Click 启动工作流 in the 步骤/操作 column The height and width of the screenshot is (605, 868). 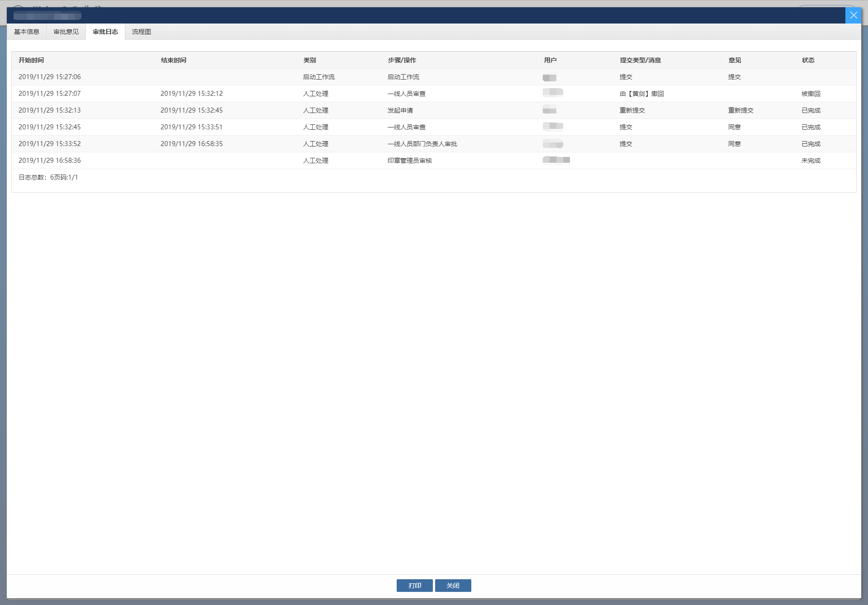403,77
